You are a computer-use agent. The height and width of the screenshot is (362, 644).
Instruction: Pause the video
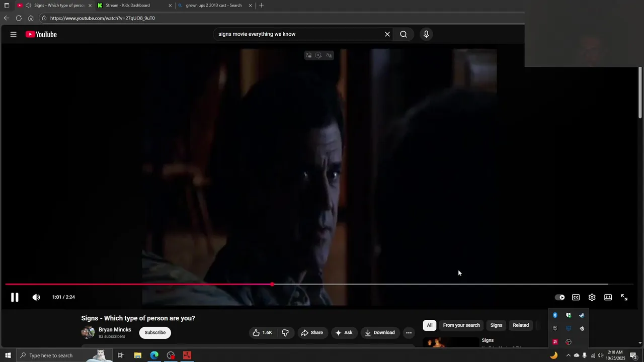pyautogui.click(x=15, y=297)
